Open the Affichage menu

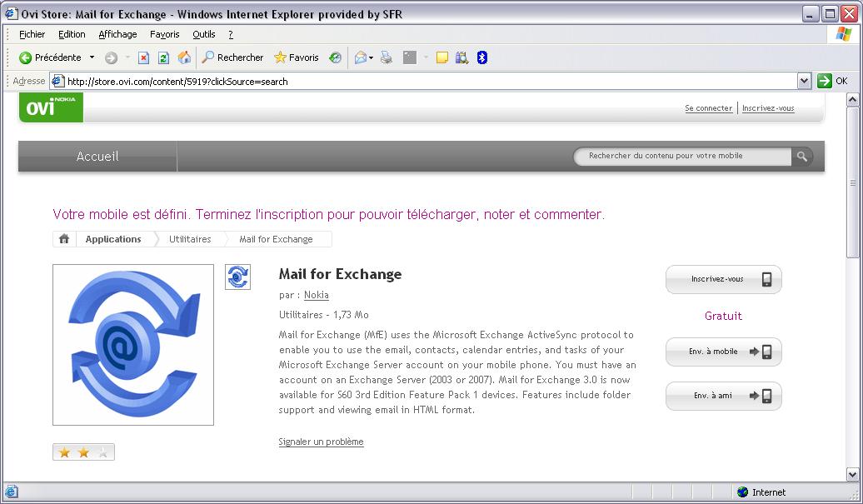click(117, 34)
